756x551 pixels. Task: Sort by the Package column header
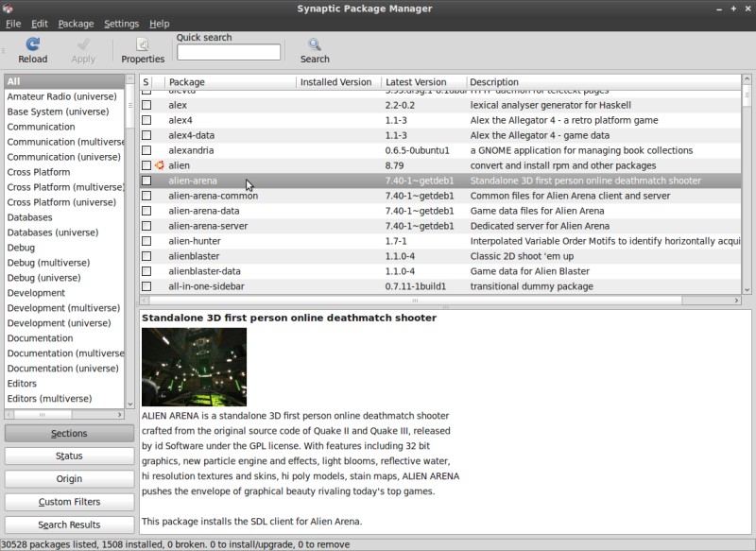click(231, 82)
